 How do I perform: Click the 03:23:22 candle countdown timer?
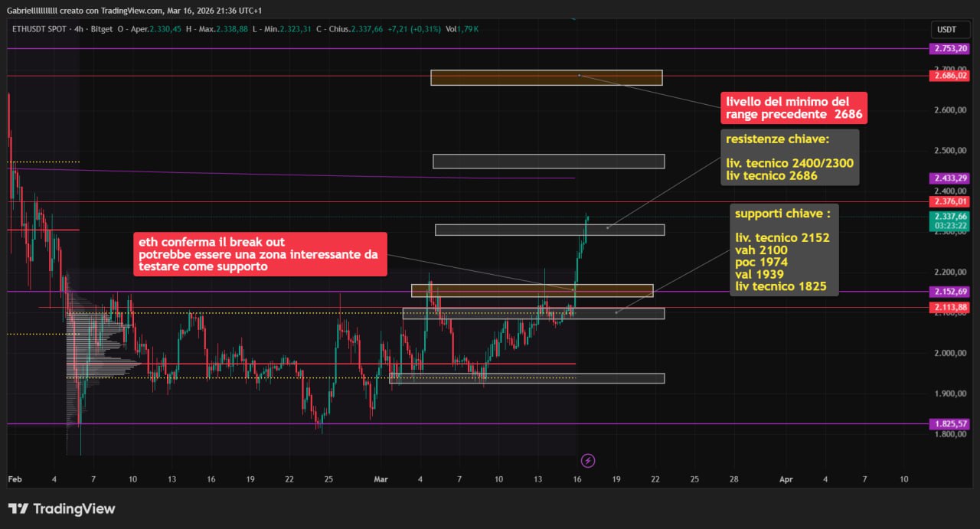point(949,227)
